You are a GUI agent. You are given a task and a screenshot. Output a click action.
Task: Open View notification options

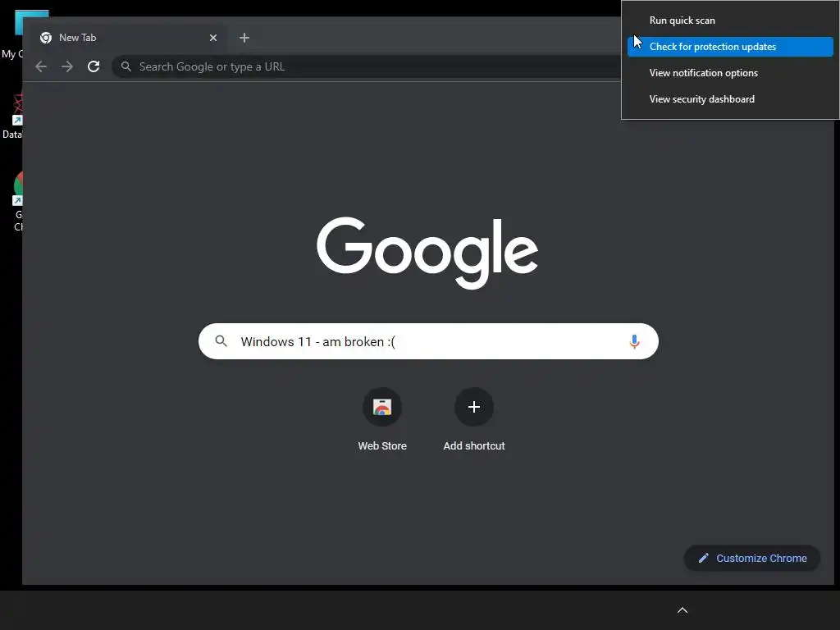(x=729, y=73)
